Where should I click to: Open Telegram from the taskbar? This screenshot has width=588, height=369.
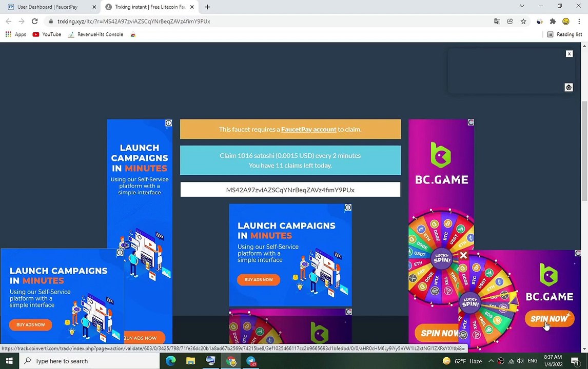click(251, 361)
